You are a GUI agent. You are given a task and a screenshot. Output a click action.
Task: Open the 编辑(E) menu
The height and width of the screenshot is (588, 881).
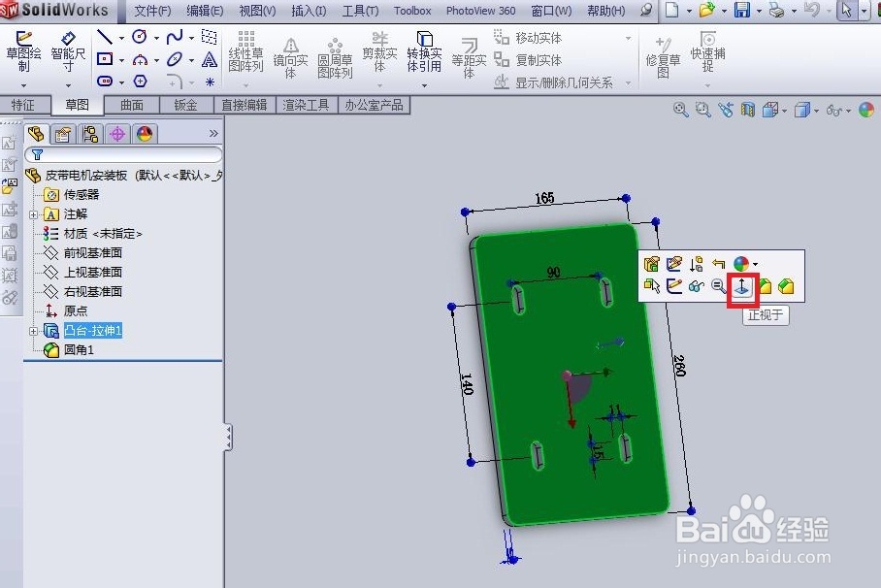point(205,10)
